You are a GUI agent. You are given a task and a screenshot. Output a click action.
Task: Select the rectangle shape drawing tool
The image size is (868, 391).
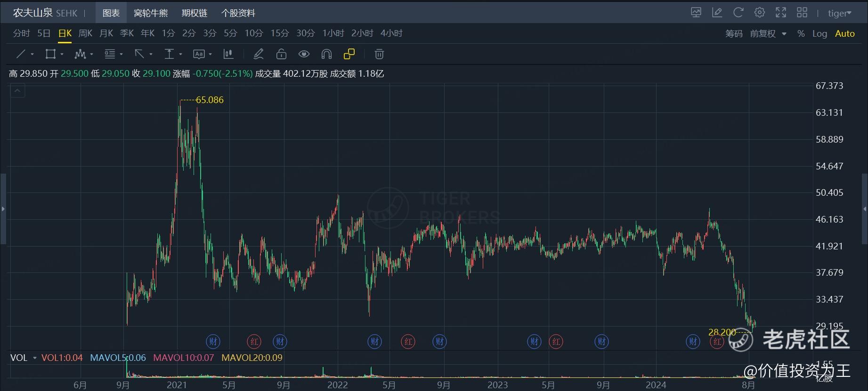coord(50,54)
